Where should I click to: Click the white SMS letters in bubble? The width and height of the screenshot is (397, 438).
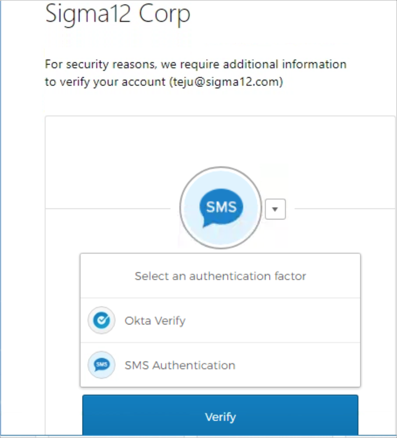tap(221, 207)
